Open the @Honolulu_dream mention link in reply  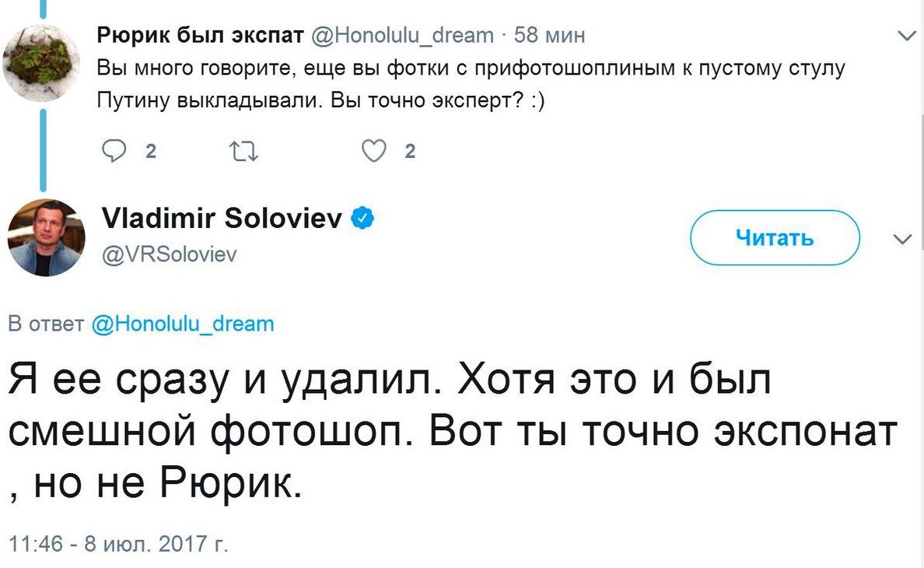(184, 324)
